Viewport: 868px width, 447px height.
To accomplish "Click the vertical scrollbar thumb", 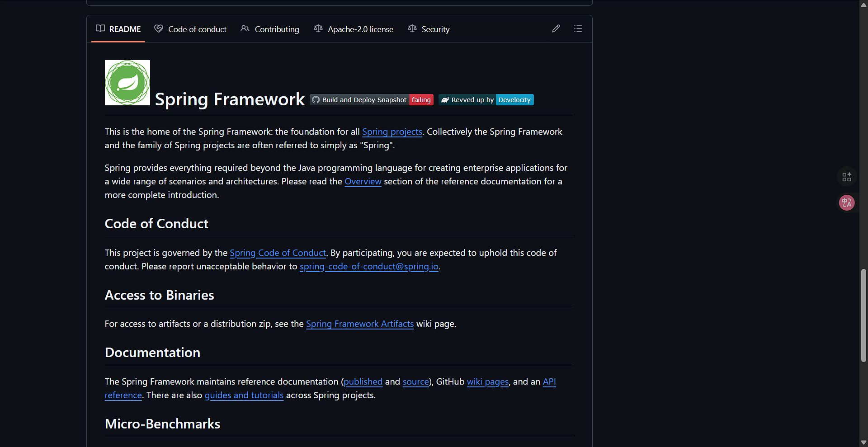I will point(863,315).
